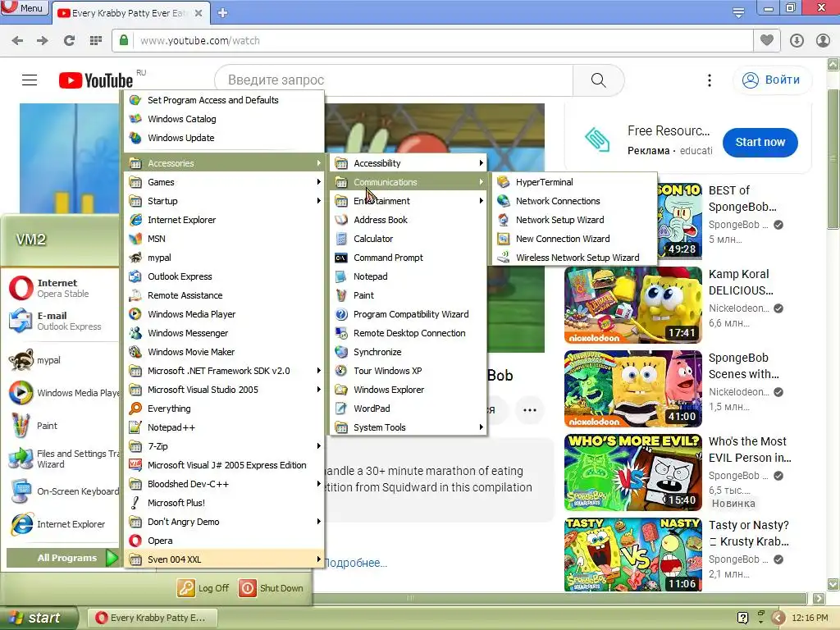Open Calculator from Accessories
Image resolution: width=840 pixels, height=630 pixels.
point(409,239)
